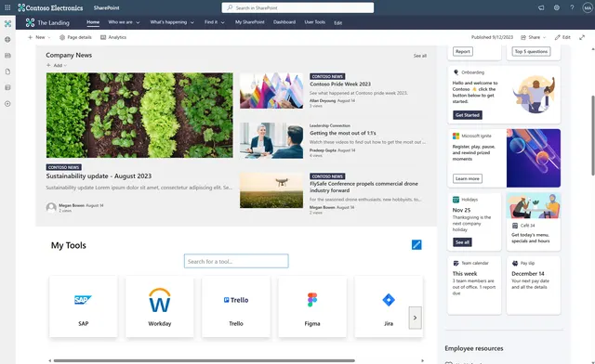This screenshot has width=595, height=364.
Task: Click the horizontal scrollbar at the bottom
Action: pyautogui.click(x=205, y=360)
